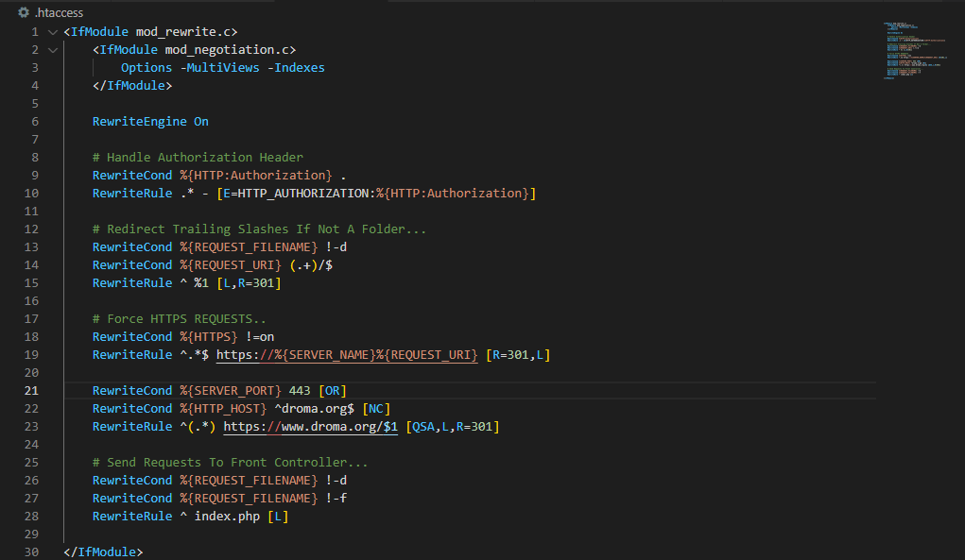Click the Handle Authorization Header comment
This screenshot has width=965, height=560.
(x=198, y=158)
